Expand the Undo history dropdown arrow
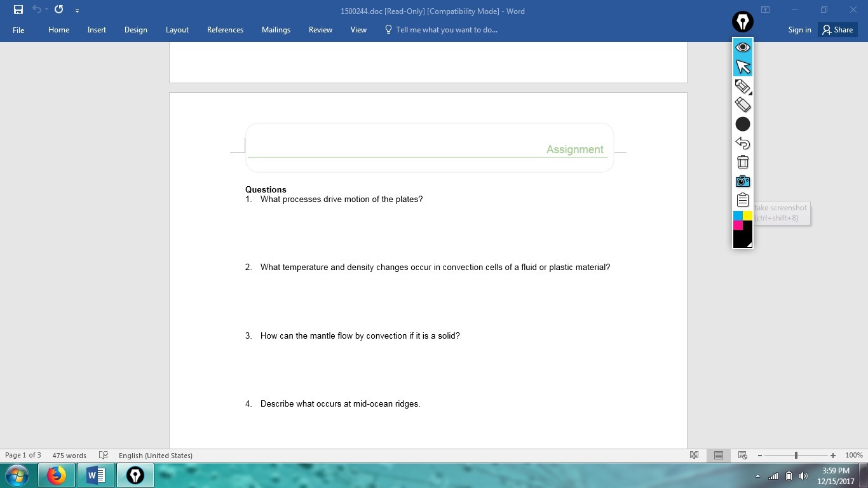Screen dimensions: 868x488 tap(46, 10)
